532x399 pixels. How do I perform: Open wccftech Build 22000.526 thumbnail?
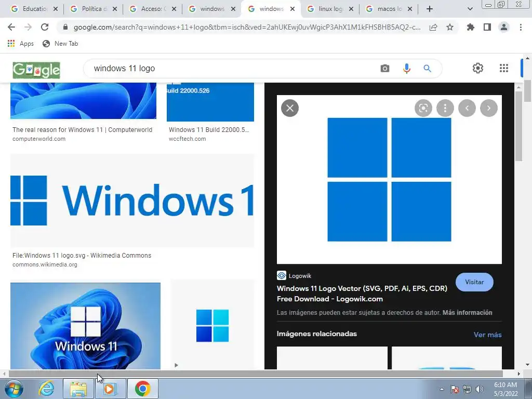[x=210, y=102]
